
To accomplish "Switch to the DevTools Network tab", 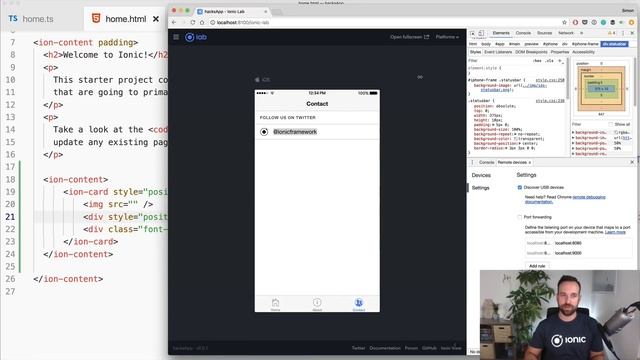I will (566, 33).
